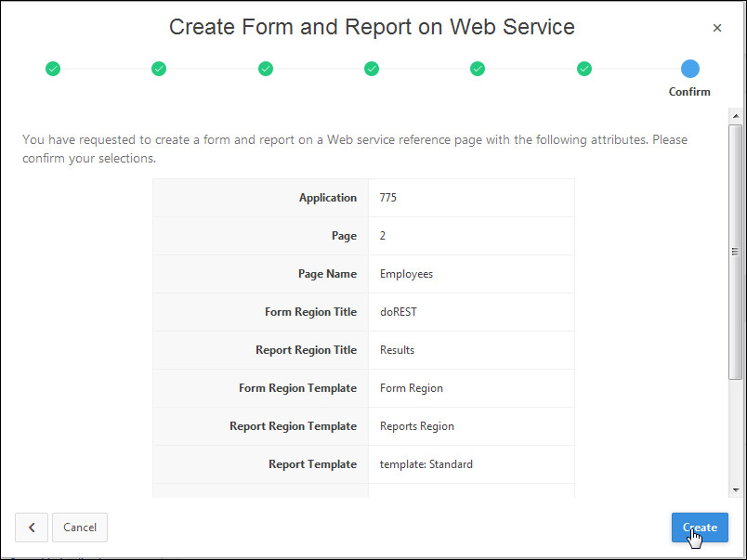The height and width of the screenshot is (560, 747).
Task: Click the Form Region Title value doREST
Action: [399, 312]
